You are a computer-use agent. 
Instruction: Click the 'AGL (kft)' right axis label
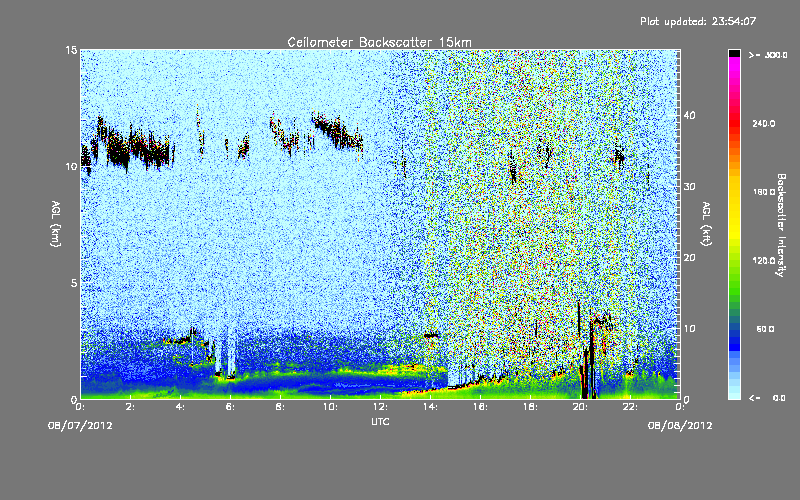coord(706,223)
